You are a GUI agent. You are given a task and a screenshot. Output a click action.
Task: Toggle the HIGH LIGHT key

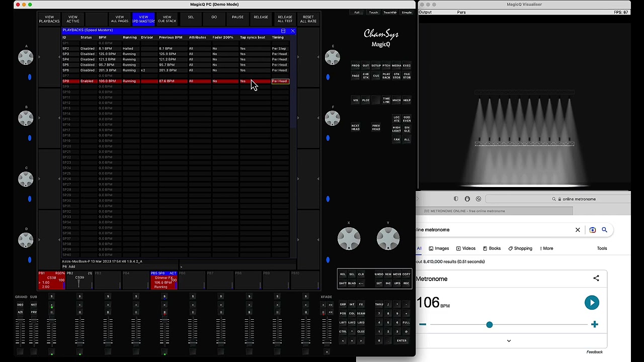(x=396, y=129)
